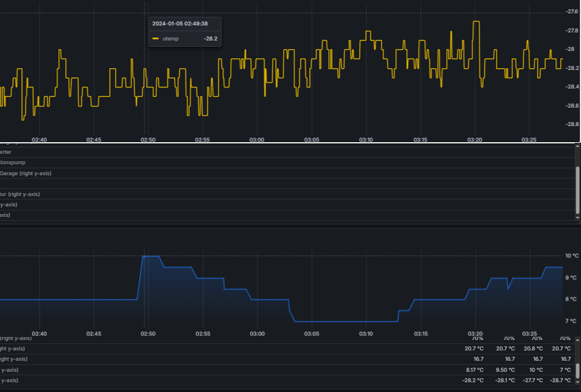Select the -27.7 °C value in lower legend

click(x=531, y=380)
